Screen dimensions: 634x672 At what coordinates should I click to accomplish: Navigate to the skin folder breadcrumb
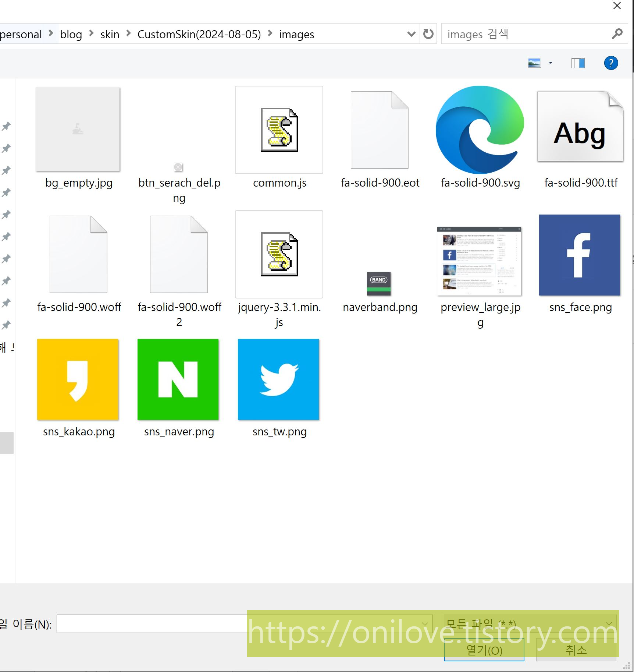[110, 34]
